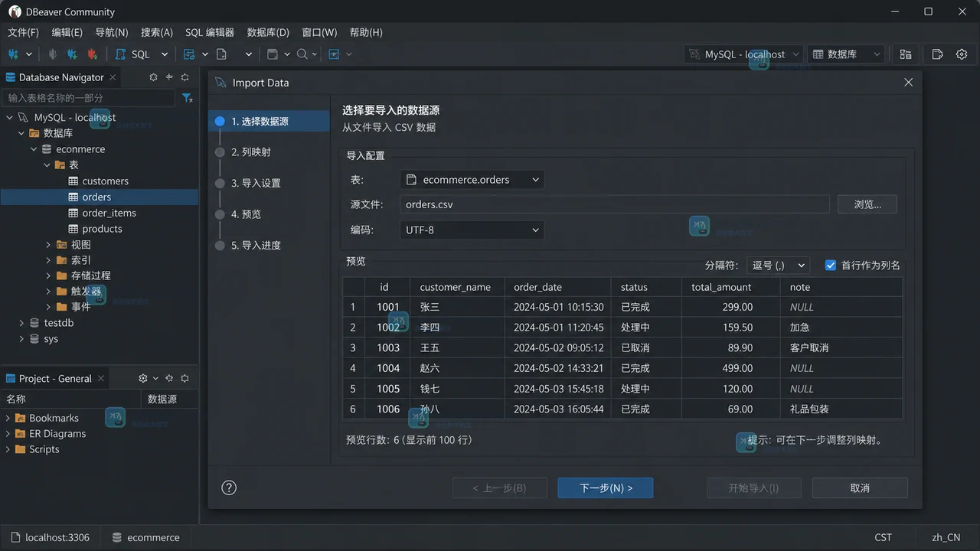Screen dimensions: 980x551
Task: Open the settings gear at toolbar right
Action: (962, 54)
